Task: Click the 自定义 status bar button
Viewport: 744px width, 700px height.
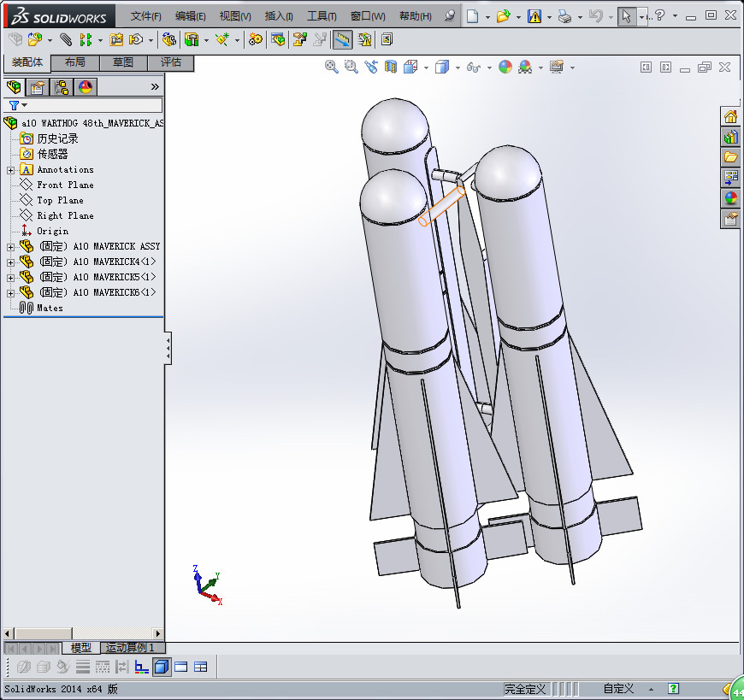Action: (x=618, y=689)
